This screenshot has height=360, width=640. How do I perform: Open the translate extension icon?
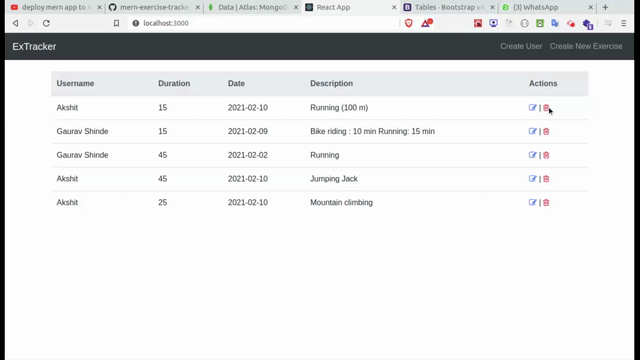point(555,23)
